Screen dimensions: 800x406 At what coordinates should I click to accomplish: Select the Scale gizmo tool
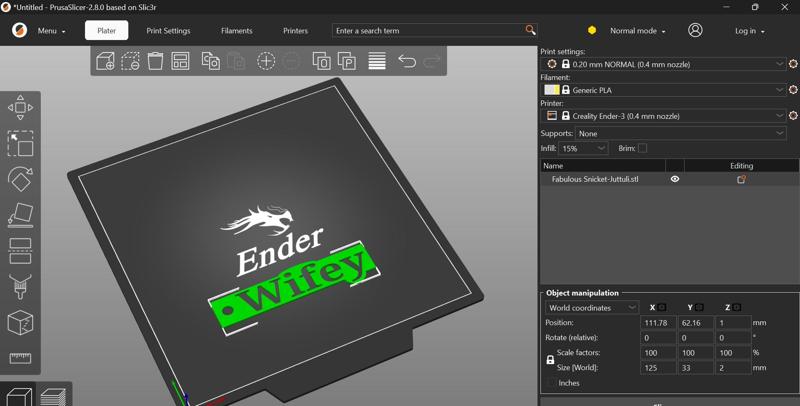click(20, 143)
